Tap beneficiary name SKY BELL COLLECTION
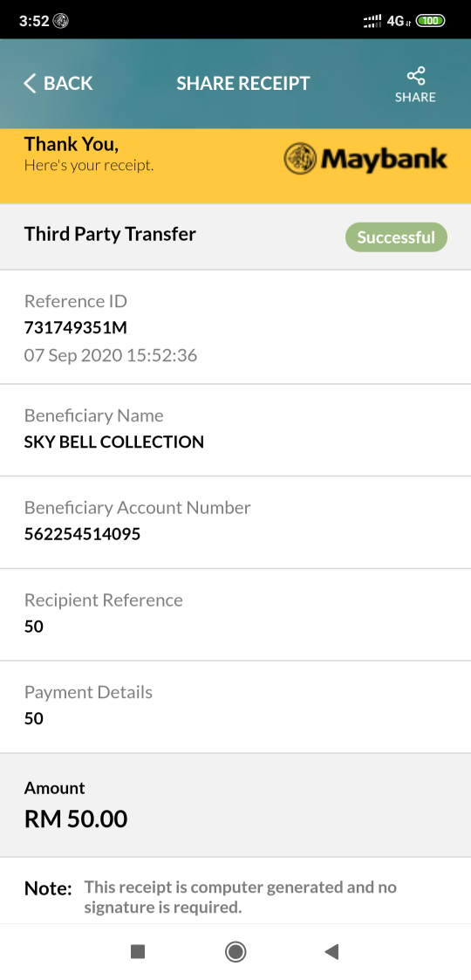471x980 pixels. pos(114,442)
